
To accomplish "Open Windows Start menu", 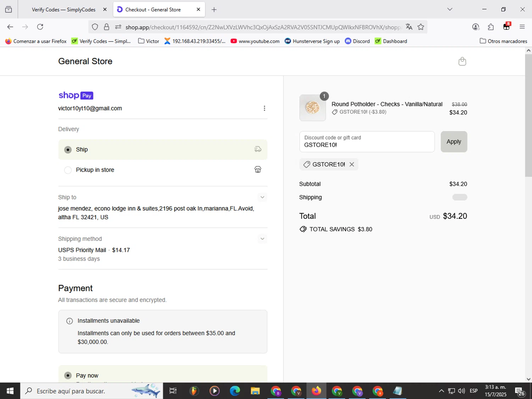I will [x=10, y=391].
